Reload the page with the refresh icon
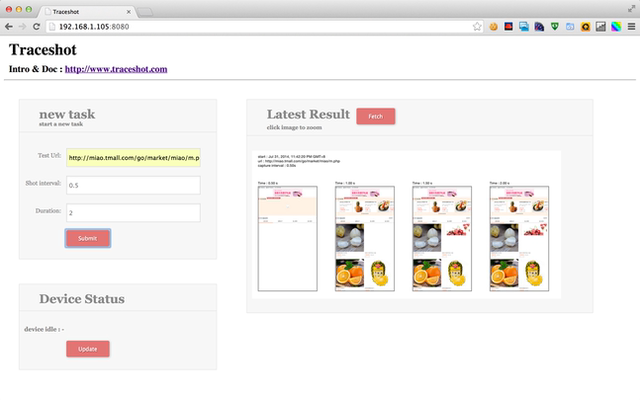 pyautogui.click(x=36, y=27)
